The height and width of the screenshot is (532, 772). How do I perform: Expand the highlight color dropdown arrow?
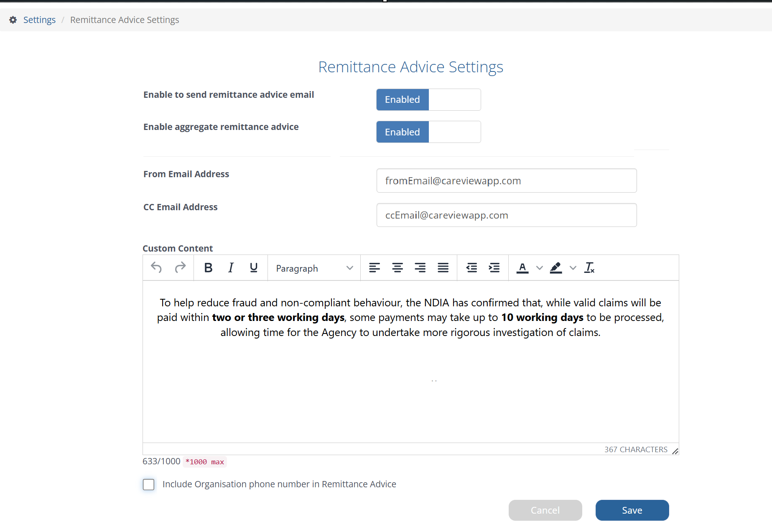[573, 268]
